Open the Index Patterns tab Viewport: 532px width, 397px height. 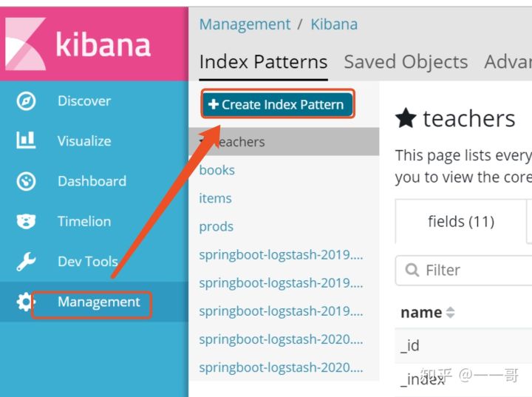(263, 62)
